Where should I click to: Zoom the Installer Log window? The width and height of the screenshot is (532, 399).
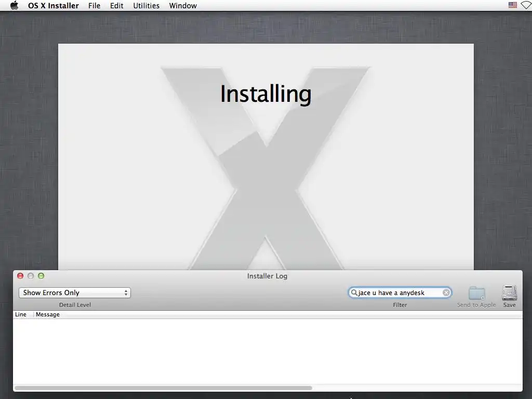pyautogui.click(x=41, y=276)
